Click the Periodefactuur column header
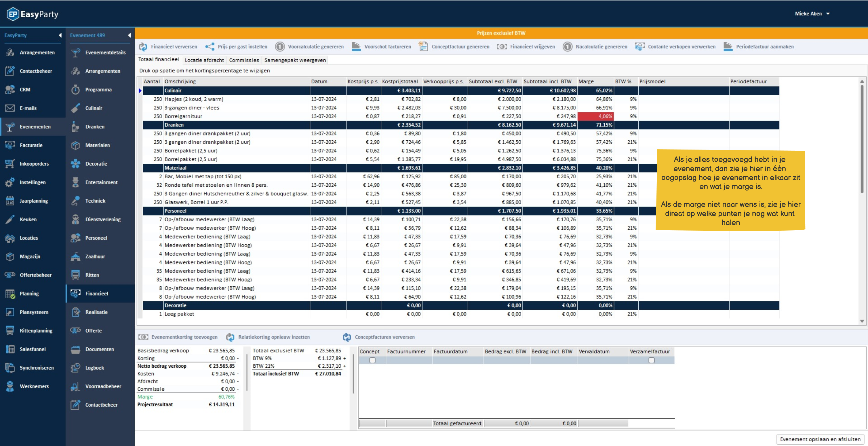 coord(754,81)
